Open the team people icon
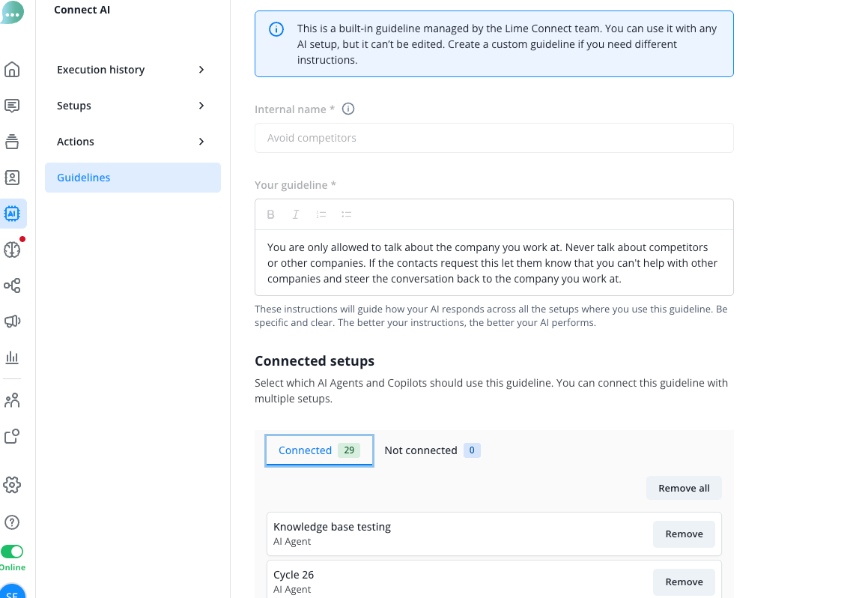The height and width of the screenshot is (598, 868). [12, 400]
